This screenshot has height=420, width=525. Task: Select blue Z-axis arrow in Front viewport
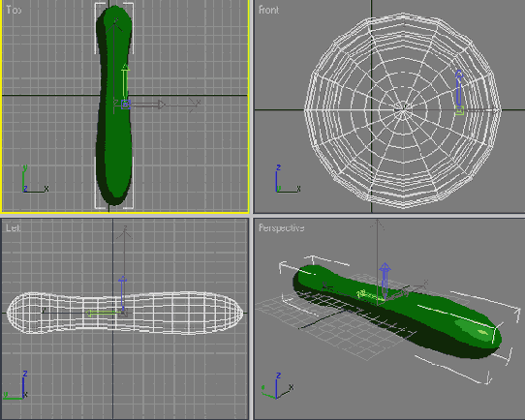tap(459, 88)
